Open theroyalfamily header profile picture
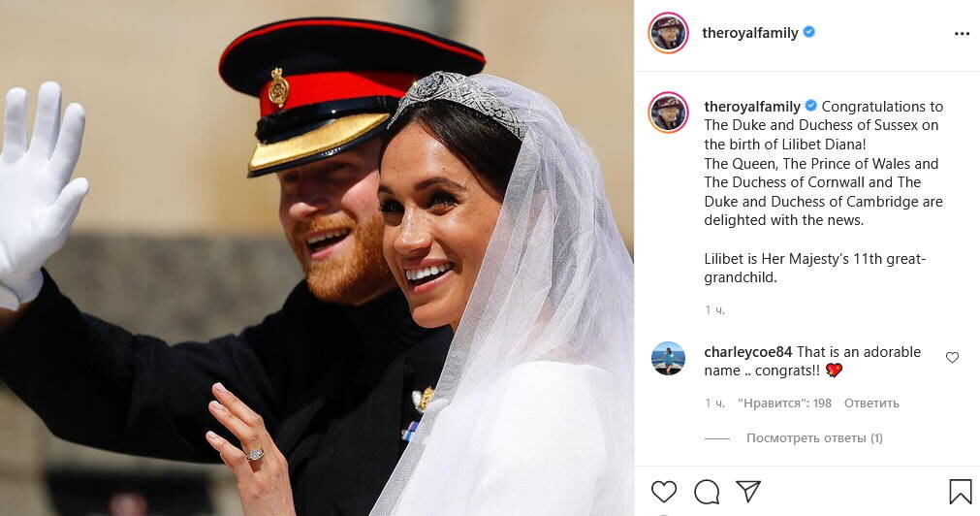Screen dimensions: 980x516 coord(668,33)
